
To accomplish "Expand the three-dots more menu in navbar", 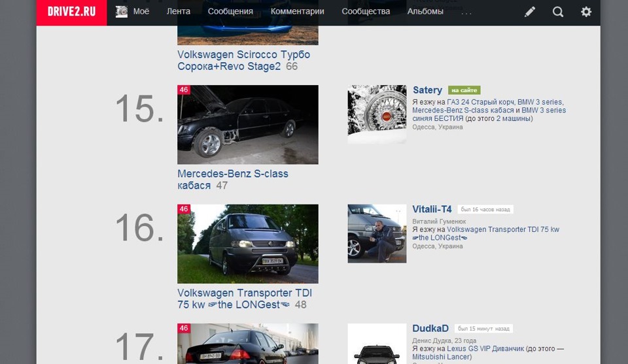I will 466,13.
